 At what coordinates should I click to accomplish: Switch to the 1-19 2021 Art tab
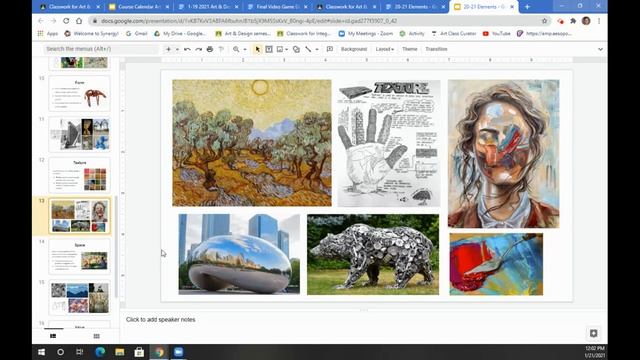point(209,7)
